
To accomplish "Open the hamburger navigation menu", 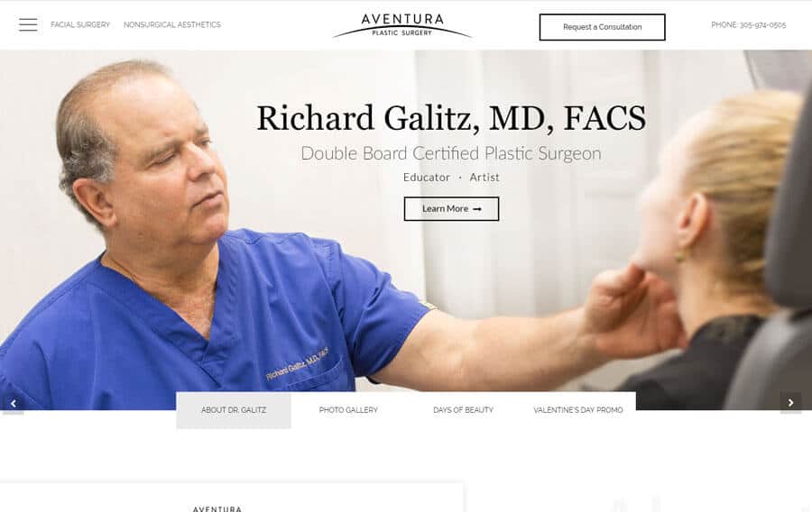I will tap(28, 25).
